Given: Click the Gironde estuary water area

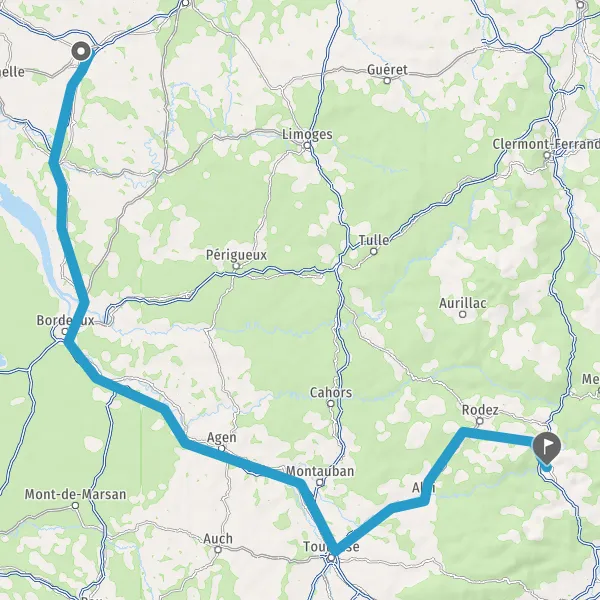Looking at the screenshot, I should point(29,222).
